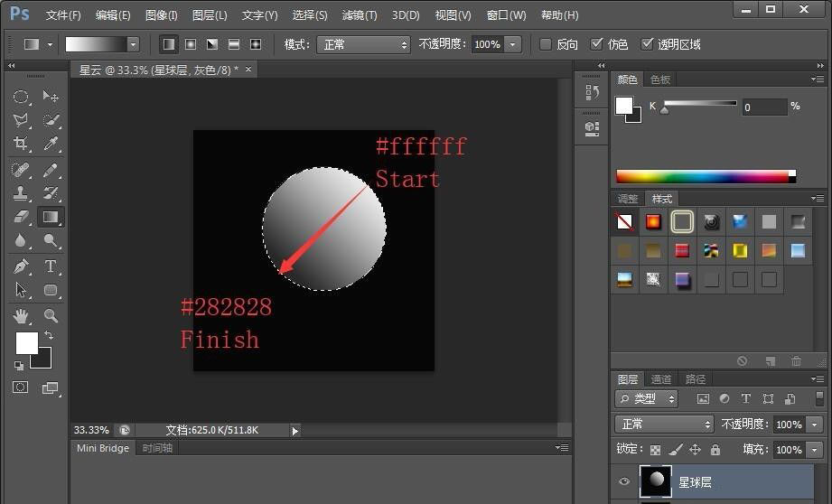The width and height of the screenshot is (832, 504).
Task: Open the status bar info arrow
Action: click(295, 431)
